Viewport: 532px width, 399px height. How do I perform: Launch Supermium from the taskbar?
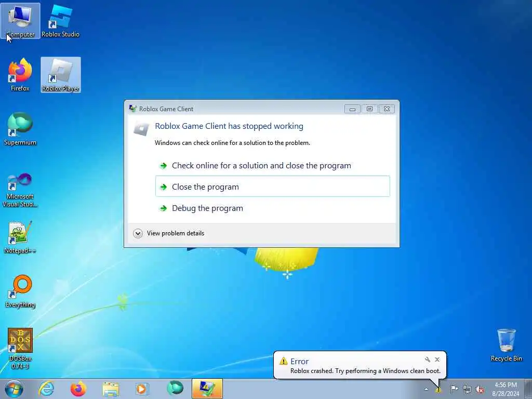(x=175, y=389)
